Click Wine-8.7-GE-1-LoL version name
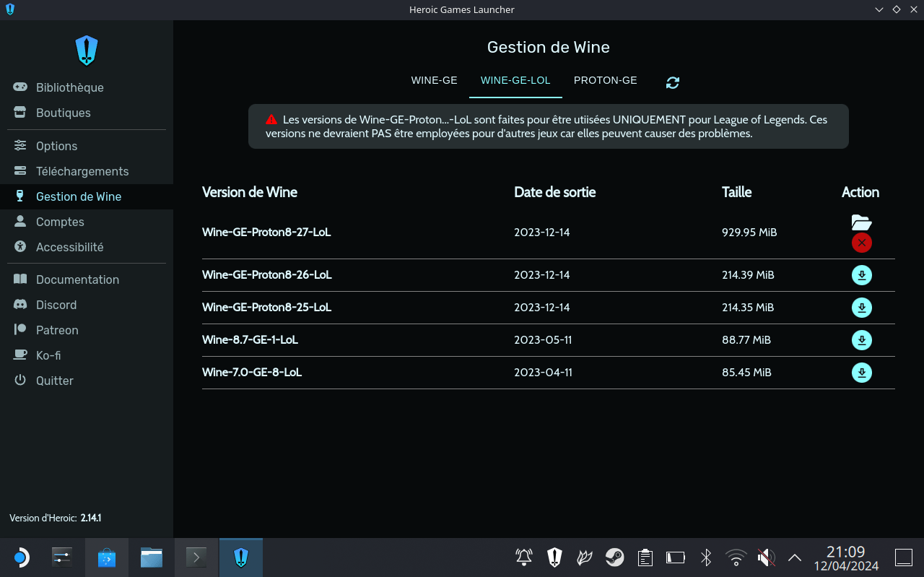924x577 pixels. 250,340
